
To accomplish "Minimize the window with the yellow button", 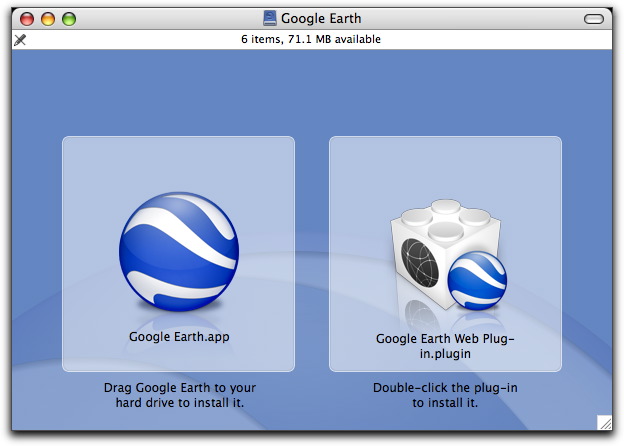I will coord(48,19).
